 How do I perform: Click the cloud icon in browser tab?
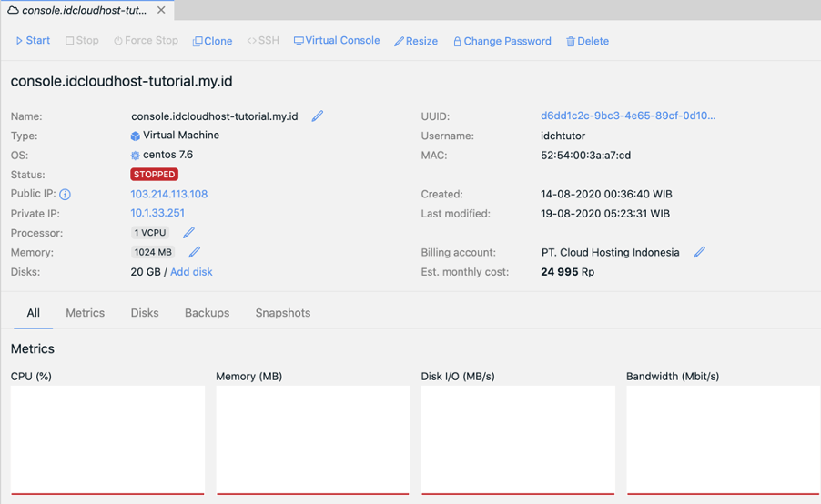13,10
